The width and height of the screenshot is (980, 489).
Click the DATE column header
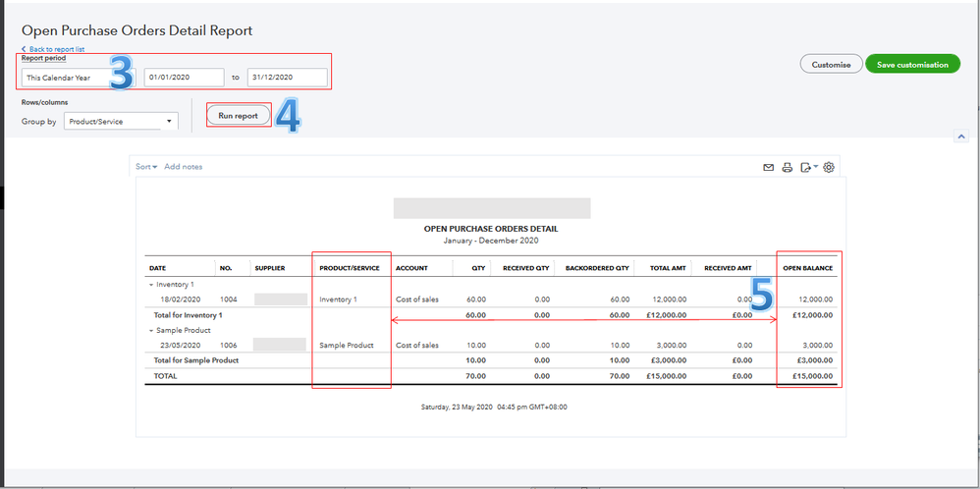click(157, 268)
